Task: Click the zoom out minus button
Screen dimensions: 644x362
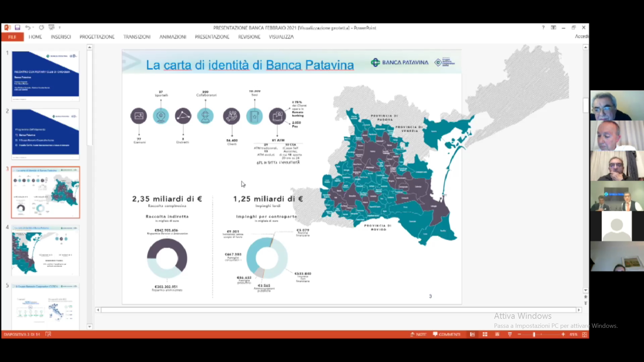Action: click(x=519, y=335)
